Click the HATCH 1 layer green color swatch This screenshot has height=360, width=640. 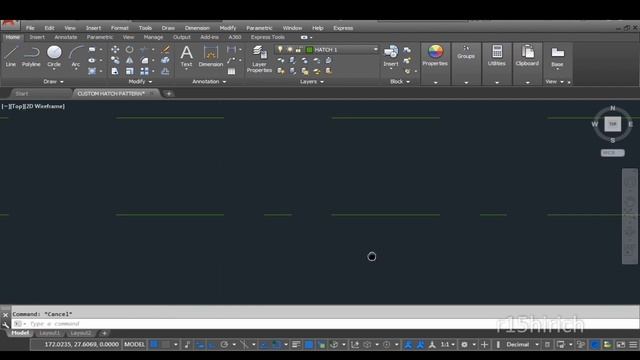(309, 50)
